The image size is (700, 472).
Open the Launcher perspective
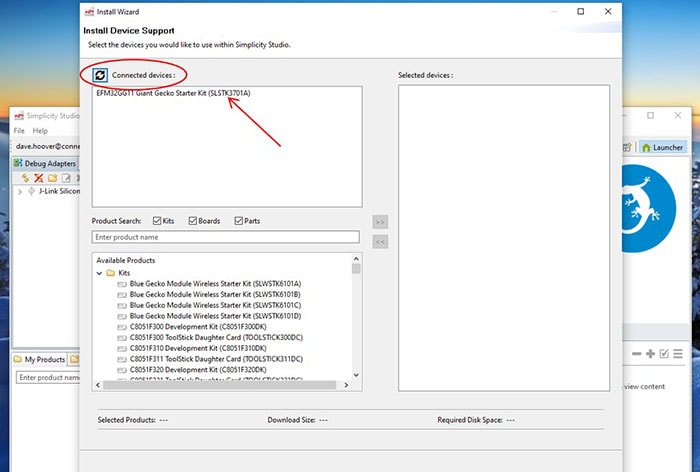(x=662, y=147)
